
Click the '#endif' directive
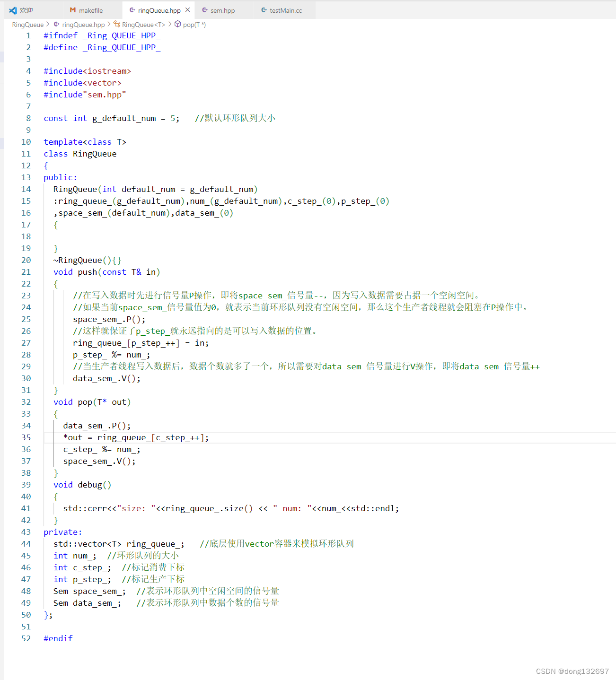[x=58, y=638]
